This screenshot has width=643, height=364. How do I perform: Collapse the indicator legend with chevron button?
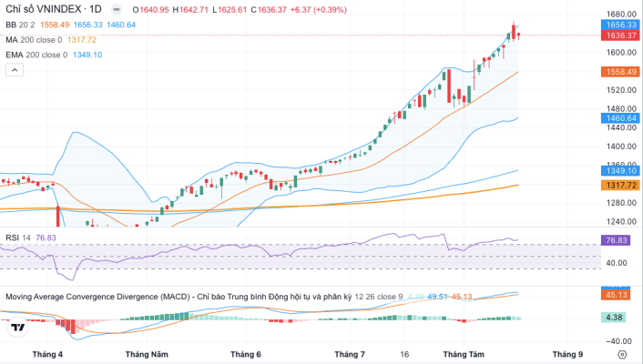[15, 70]
